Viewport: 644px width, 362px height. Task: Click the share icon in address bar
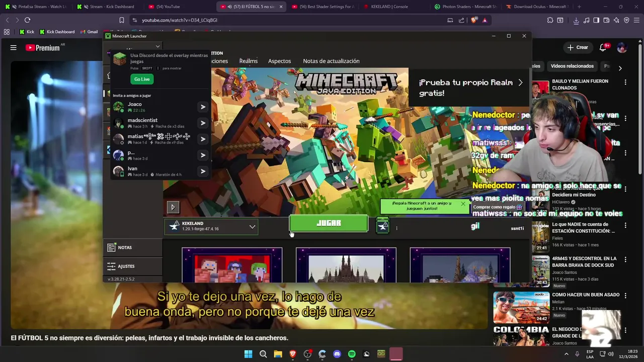click(x=461, y=20)
